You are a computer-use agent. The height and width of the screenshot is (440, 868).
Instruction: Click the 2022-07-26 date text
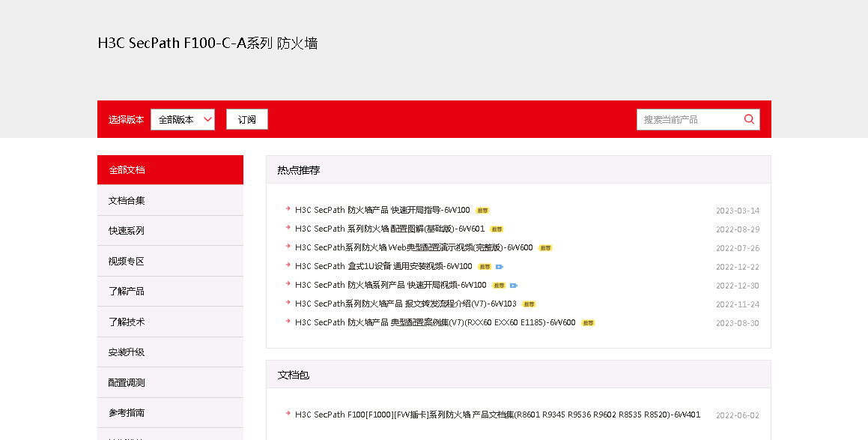coord(738,248)
